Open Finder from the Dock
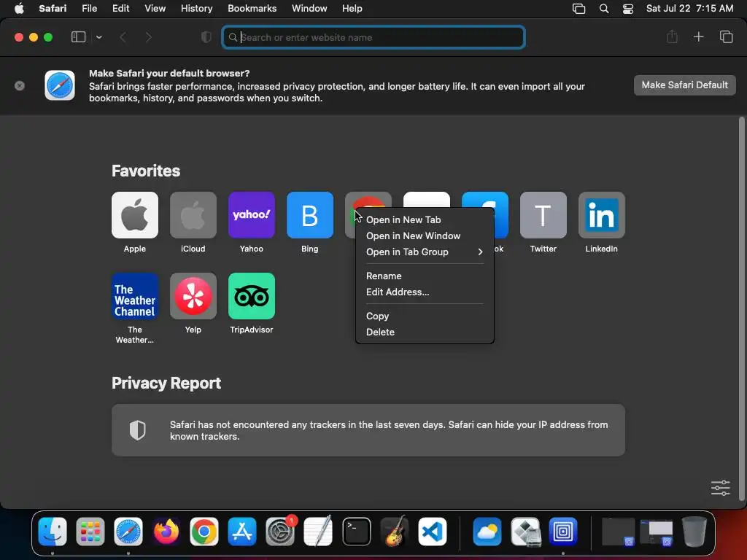747x560 pixels. (53, 532)
